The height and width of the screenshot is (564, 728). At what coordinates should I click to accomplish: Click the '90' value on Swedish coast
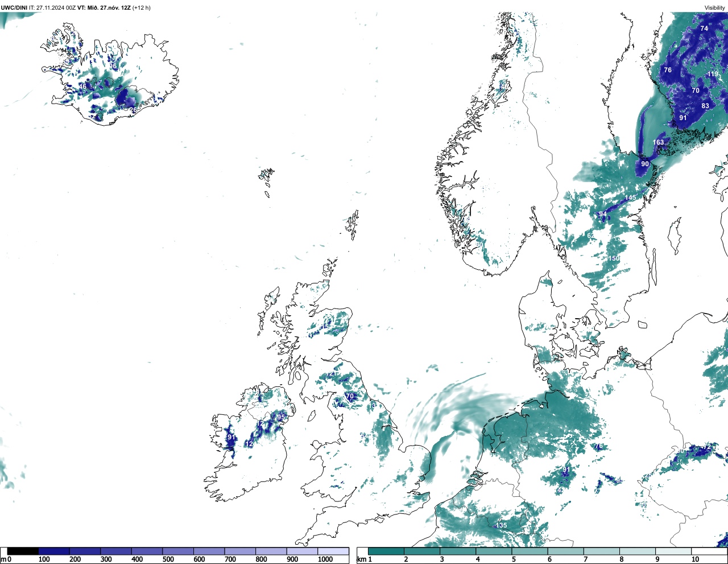[645, 164]
